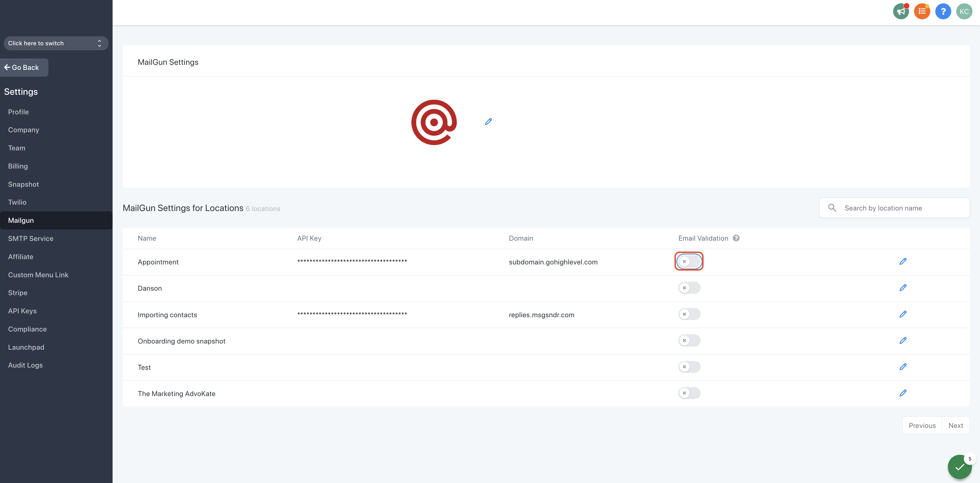Click the Mailgun logo image
980x483 pixels.
pos(434,122)
